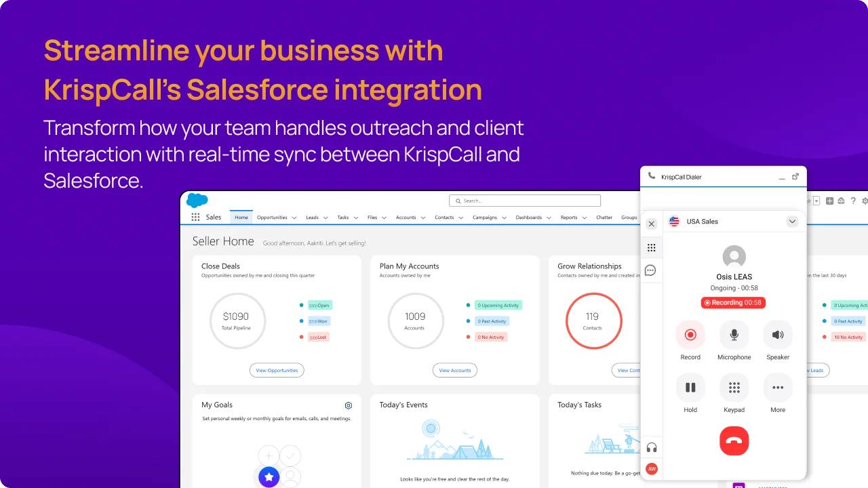Expand the Accounts tab chevron

tap(423, 218)
